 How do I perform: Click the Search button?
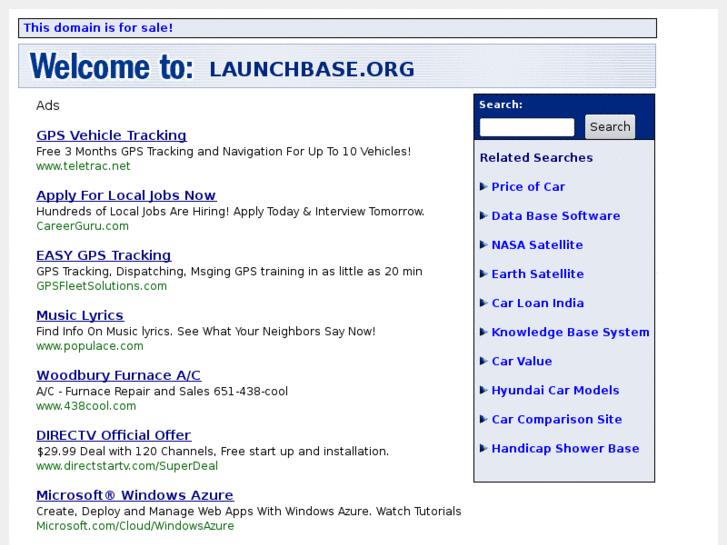click(x=610, y=127)
